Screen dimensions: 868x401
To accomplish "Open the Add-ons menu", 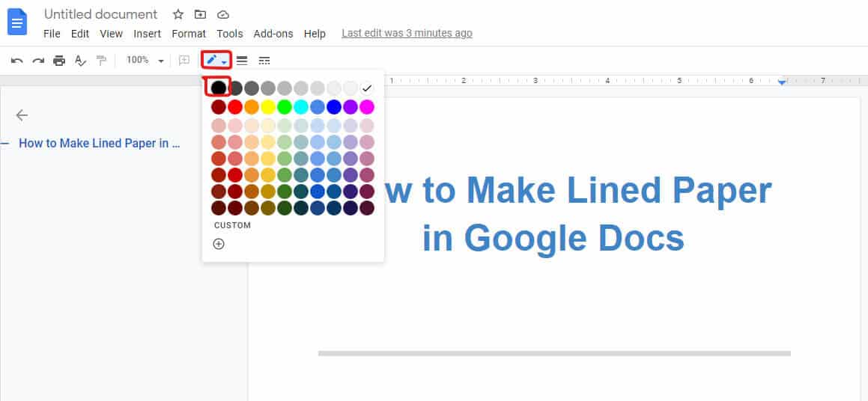I will [x=273, y=34].
